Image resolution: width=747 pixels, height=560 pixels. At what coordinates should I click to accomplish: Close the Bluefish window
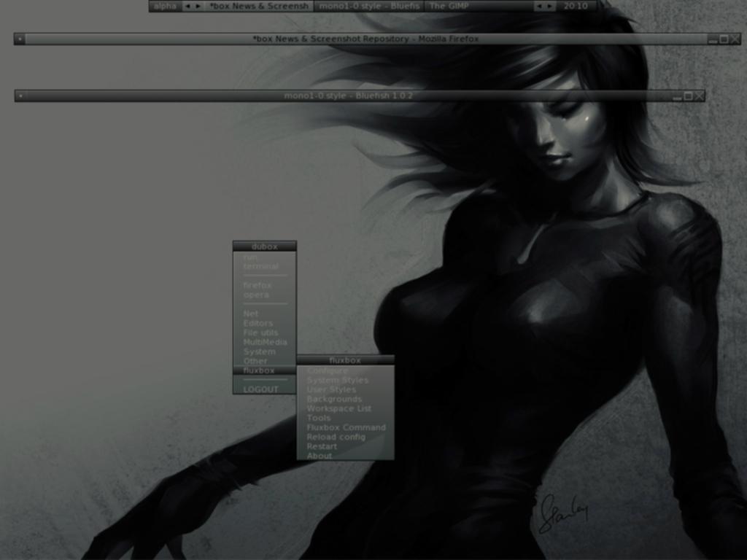point(700,96)
